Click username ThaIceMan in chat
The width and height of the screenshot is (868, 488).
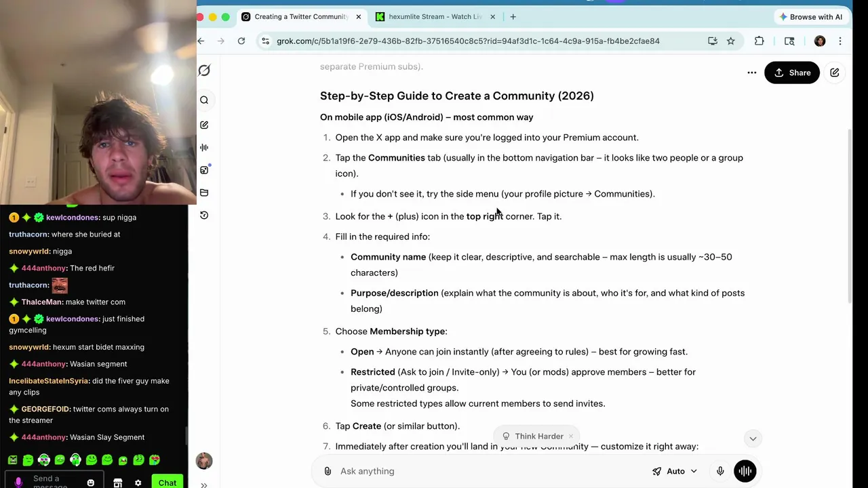pyautogui.click(x=42, y=302)
